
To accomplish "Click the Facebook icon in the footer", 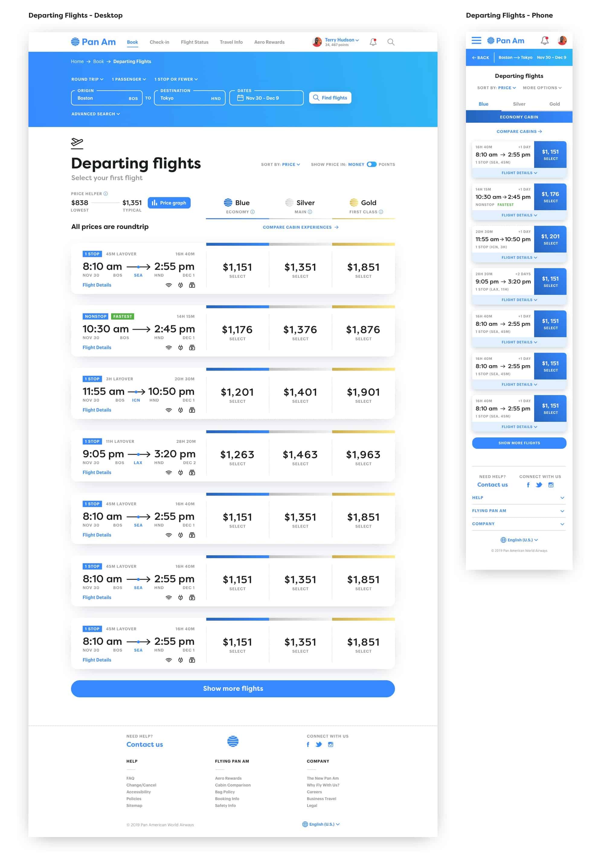I will (x=308, y=745).
